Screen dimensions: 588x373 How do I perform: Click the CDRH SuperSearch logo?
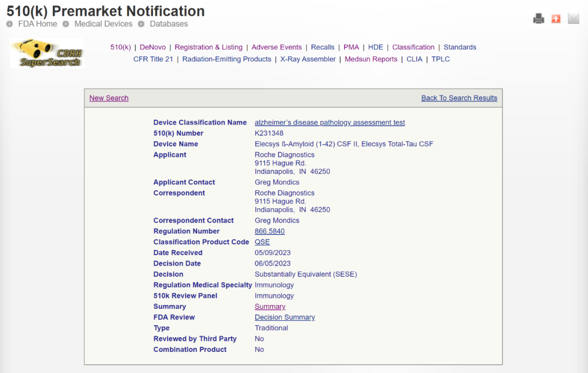pos(47,53)
